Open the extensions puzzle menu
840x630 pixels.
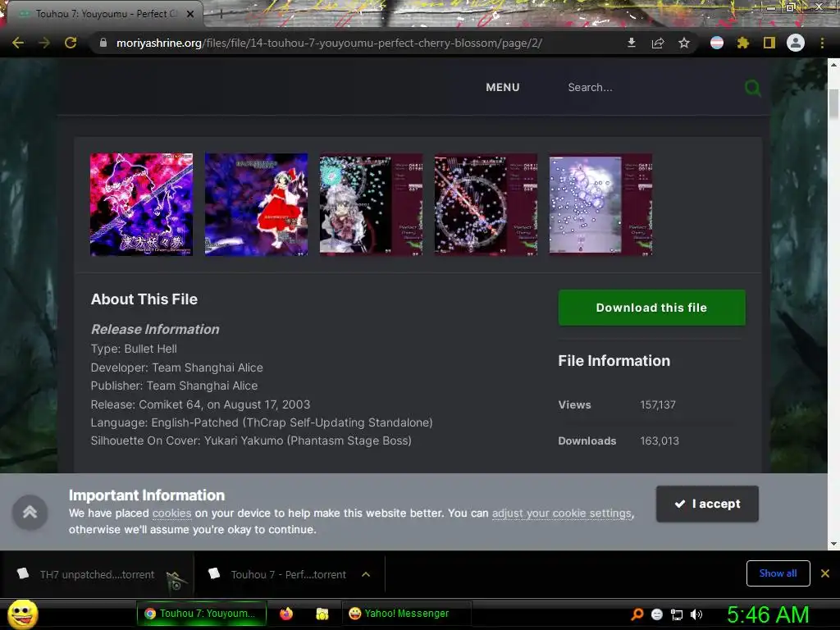tap(743, 43)
